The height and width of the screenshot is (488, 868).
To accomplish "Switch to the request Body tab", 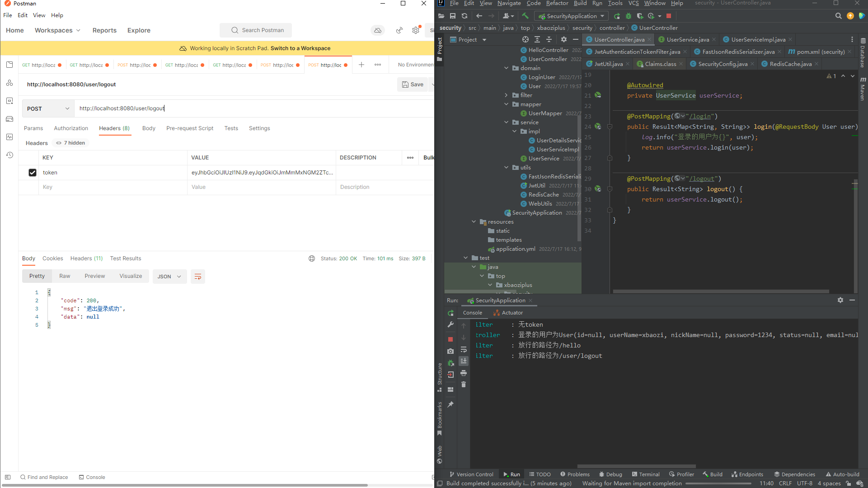I will tap(149, 128).
